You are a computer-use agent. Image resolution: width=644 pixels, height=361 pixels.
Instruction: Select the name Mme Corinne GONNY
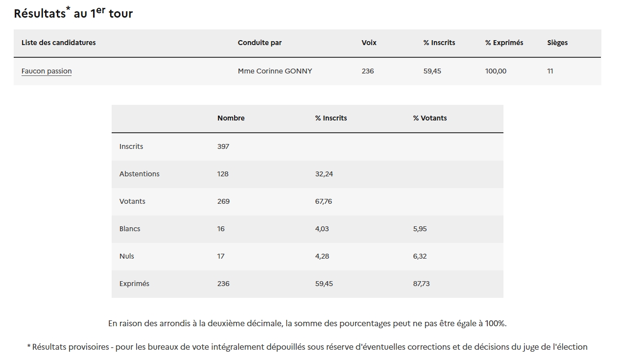point(275,71)
